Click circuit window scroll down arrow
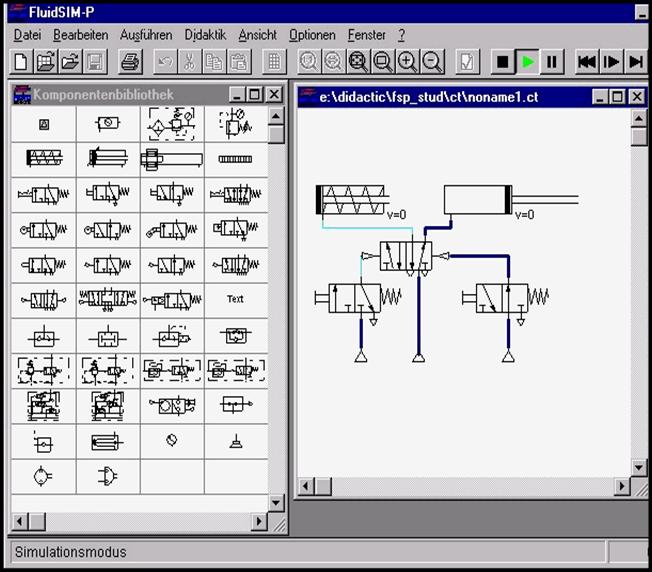 (x=639, y=467)
